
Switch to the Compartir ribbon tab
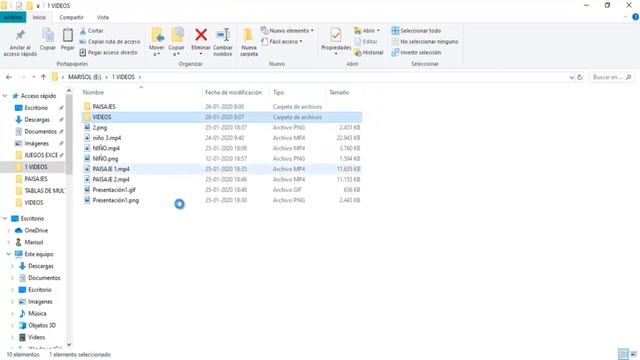point(71,17)
